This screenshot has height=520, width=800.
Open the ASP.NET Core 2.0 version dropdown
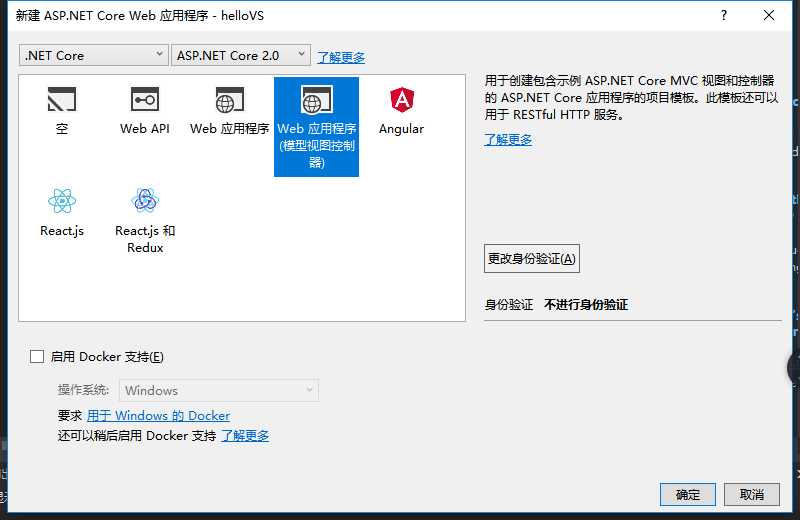coord(241,55)
